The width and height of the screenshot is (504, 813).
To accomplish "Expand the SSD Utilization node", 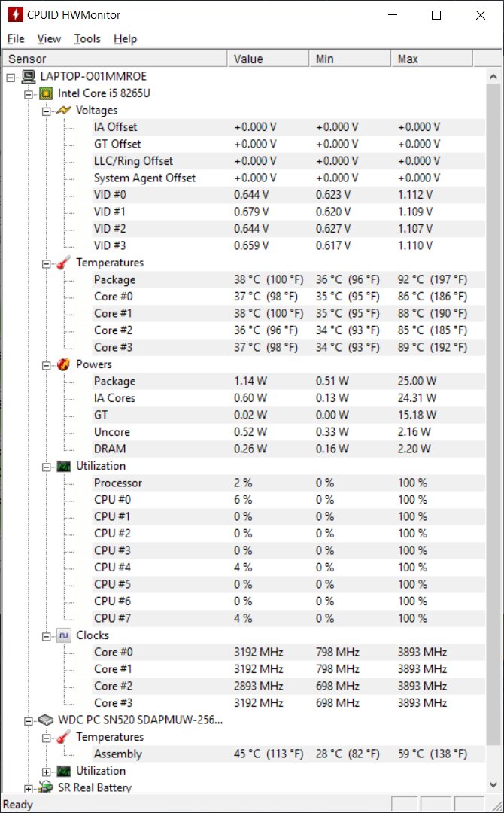I will pyautogui.click(x=46, y=772).
